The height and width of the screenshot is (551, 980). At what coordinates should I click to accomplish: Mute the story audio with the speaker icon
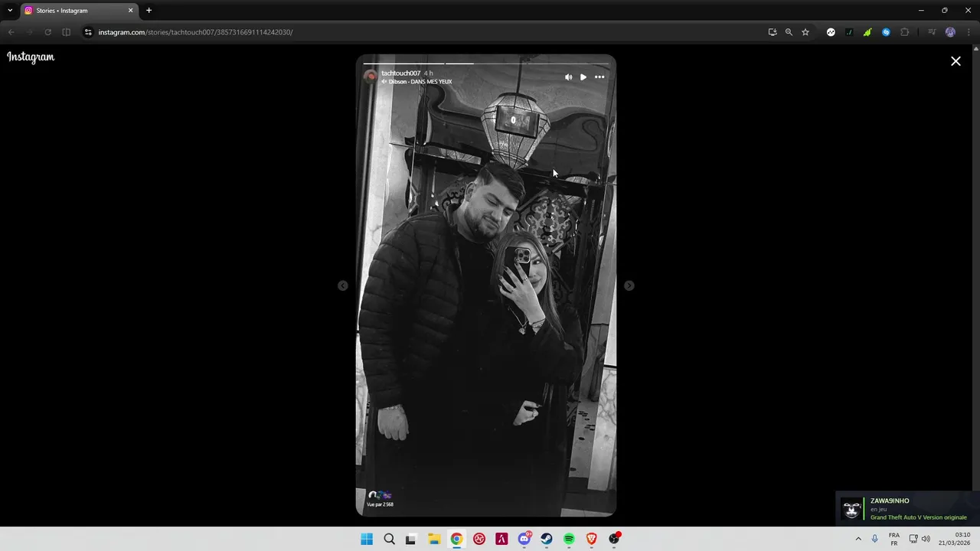click(568, 77)
